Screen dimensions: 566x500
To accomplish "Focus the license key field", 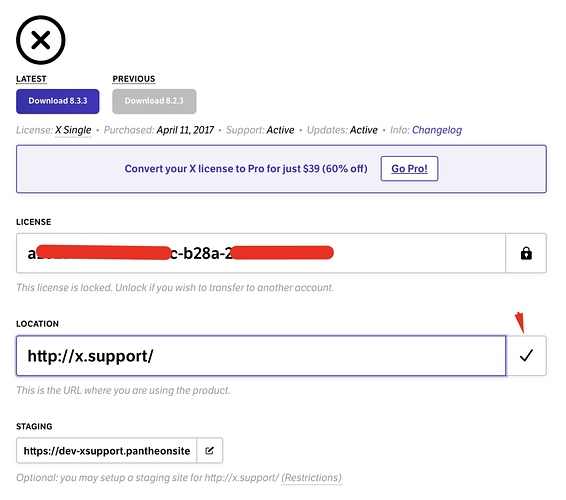I will click(261, 253).
